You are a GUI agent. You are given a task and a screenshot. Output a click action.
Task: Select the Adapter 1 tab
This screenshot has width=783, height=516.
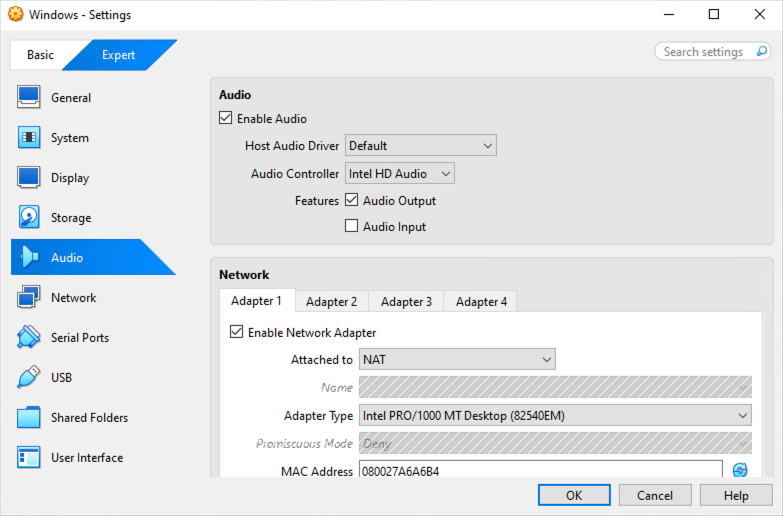coord(257,301)
